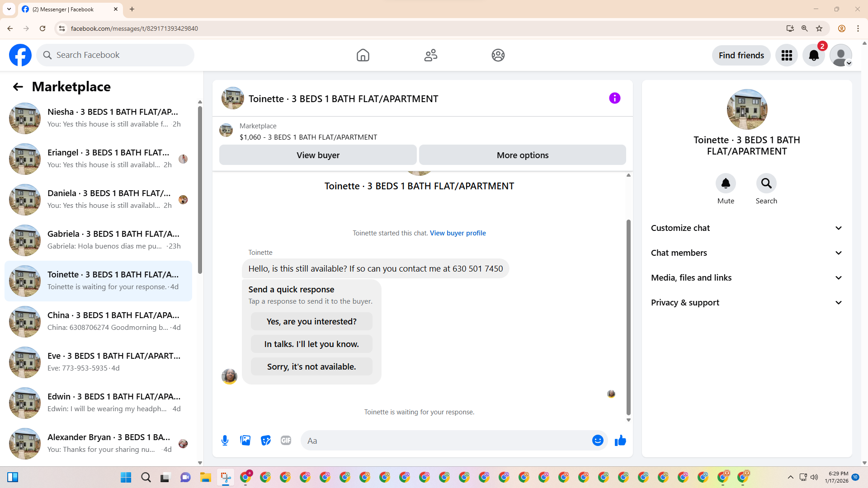Image resolution: width=868 pixels, height=488 pixels.
Task: Open conversation information purple icon
Action: coord(614,98)
